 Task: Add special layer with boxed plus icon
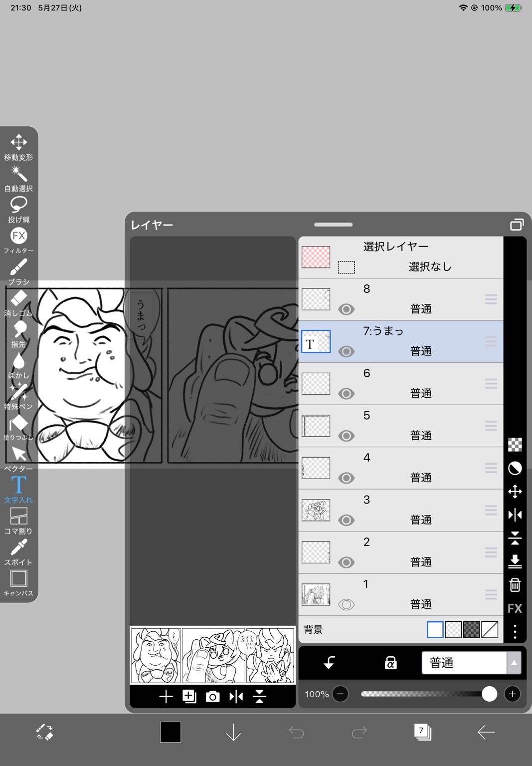coord(189,697)
